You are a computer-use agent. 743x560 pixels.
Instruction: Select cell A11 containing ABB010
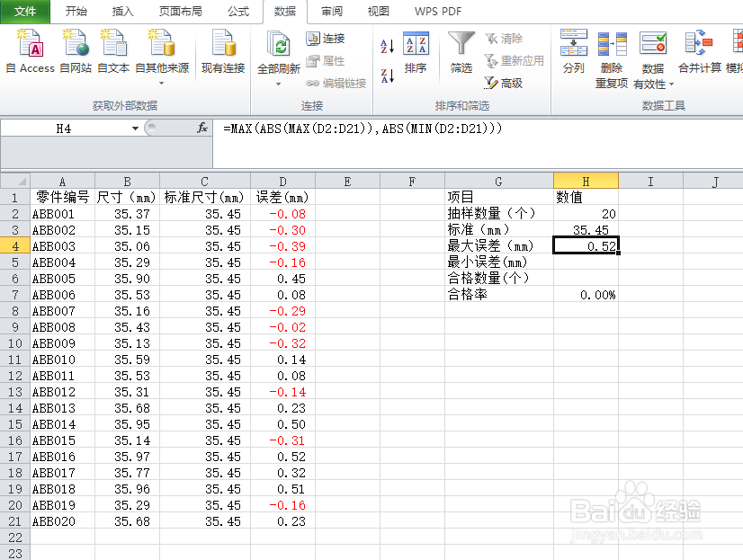click(63, 360)
